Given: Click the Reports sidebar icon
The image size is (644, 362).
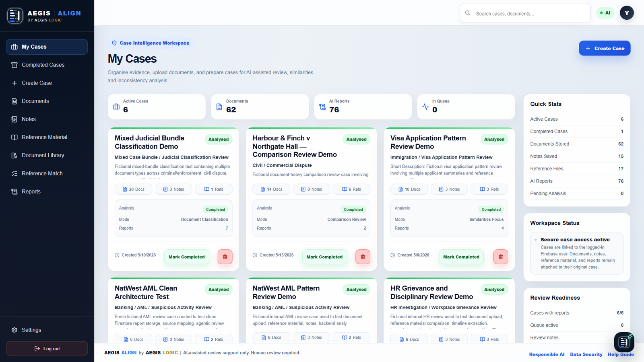Looking at the screenshot, I should click(14, 191).
